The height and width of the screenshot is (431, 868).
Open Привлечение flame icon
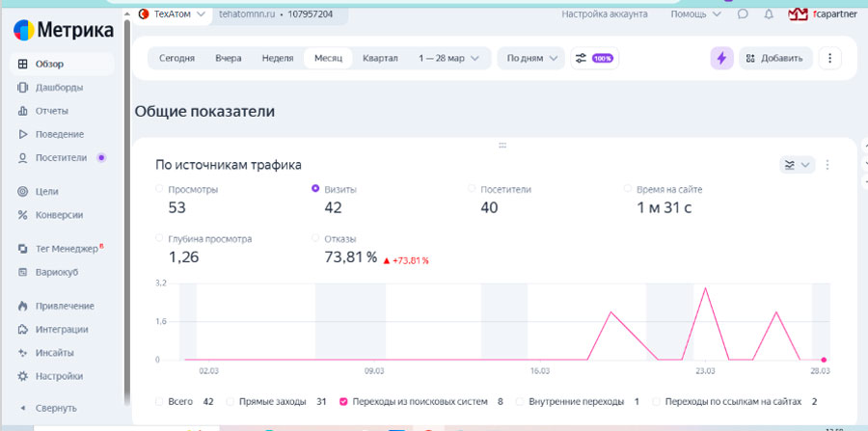[23, 306]
